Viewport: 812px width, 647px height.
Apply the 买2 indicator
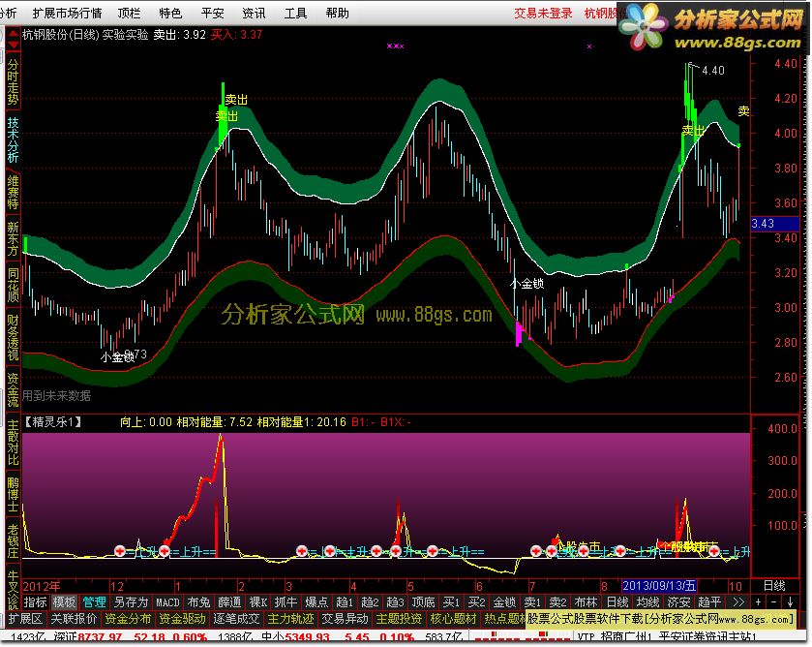[x=476, y=601]
